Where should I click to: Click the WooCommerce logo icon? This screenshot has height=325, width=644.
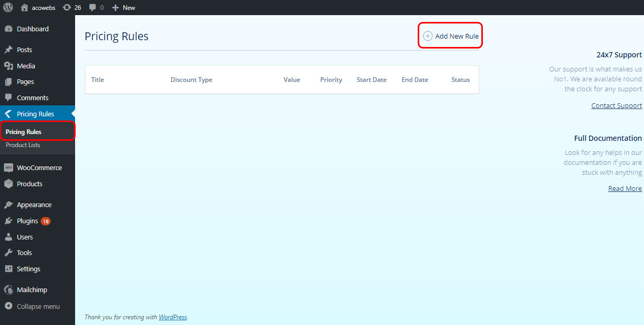pyautogui.click(x=8, y=168)
